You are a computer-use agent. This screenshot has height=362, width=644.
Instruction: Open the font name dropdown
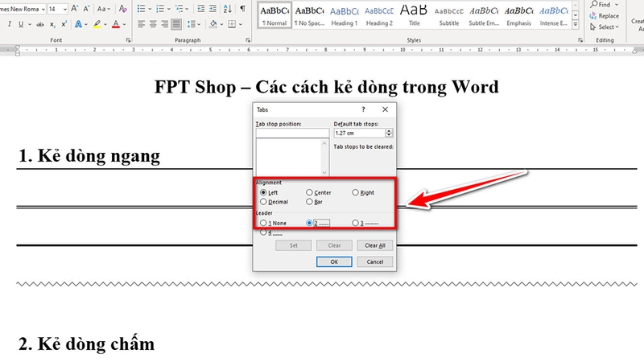[43, 9]
